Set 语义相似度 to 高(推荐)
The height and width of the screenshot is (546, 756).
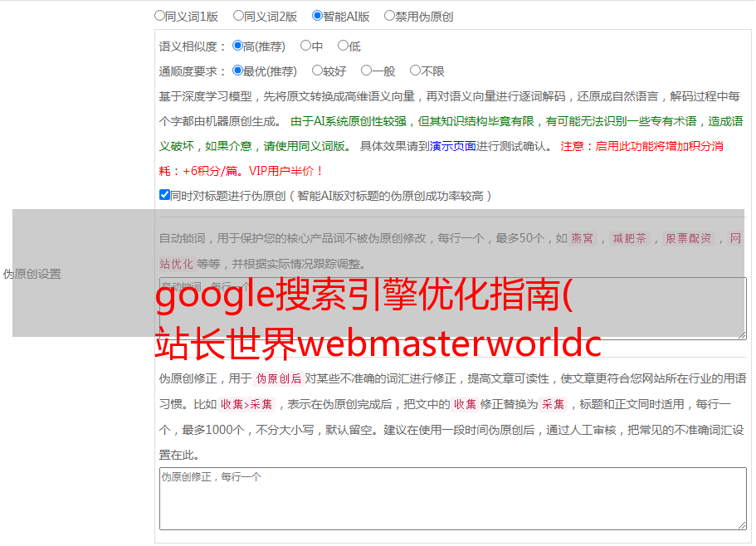tap(237, 46)
